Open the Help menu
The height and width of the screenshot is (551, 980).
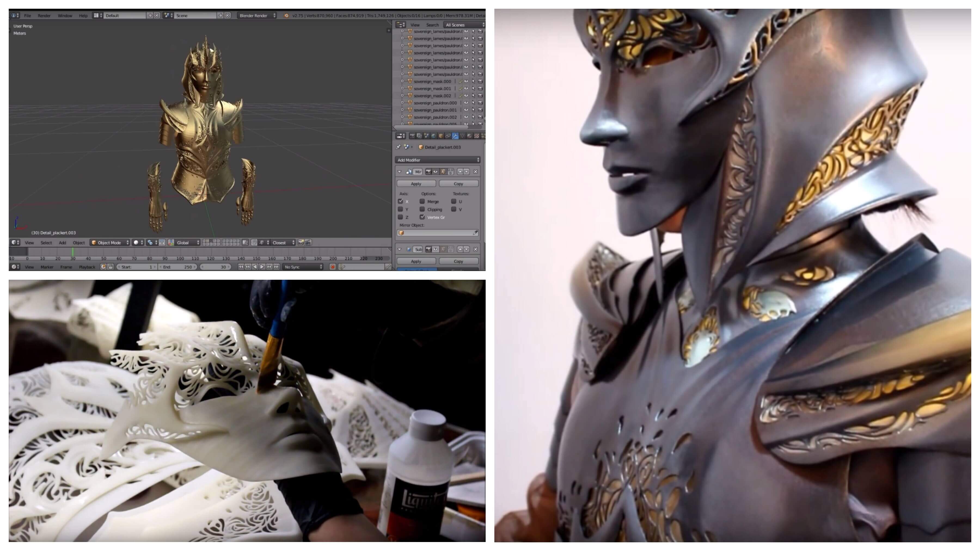click(83, 16)
